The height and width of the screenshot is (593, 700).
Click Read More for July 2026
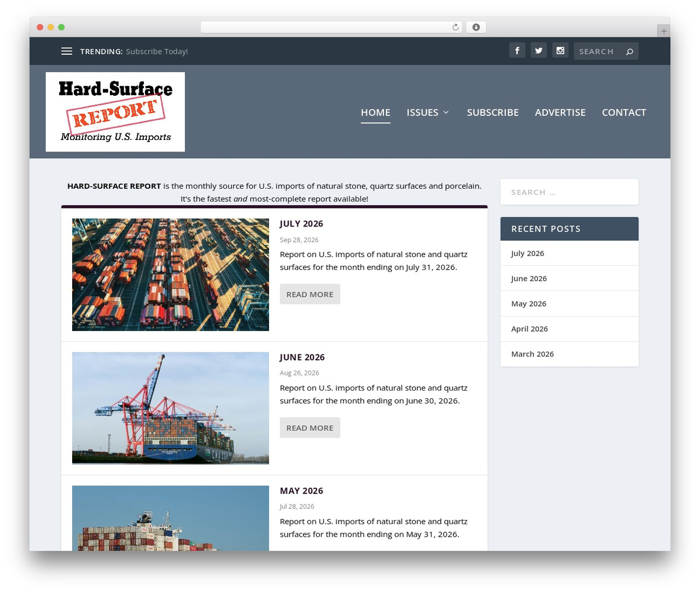pyautogui.click(x=310, y=294)
